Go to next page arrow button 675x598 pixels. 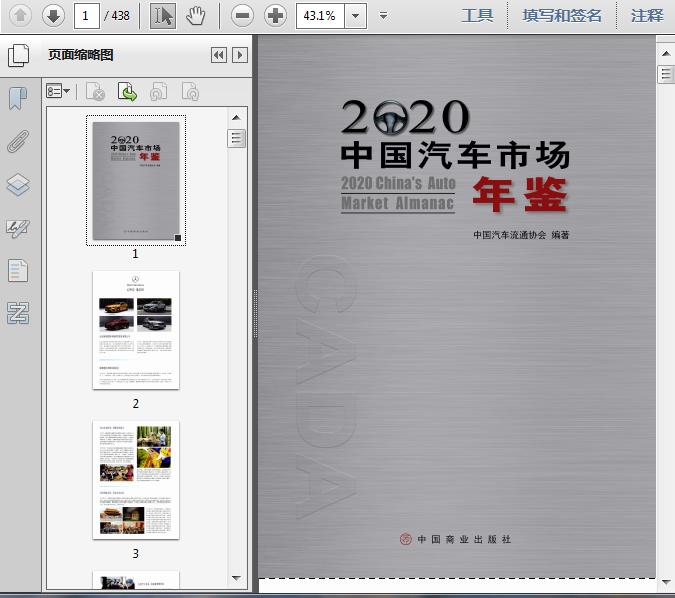[x=53, y=16]
